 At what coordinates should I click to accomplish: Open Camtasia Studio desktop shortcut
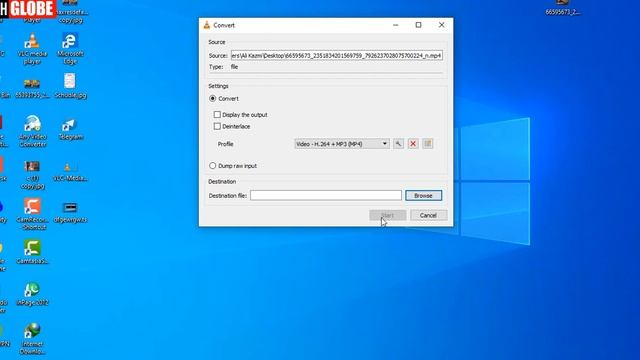click(x=32, y=251)
